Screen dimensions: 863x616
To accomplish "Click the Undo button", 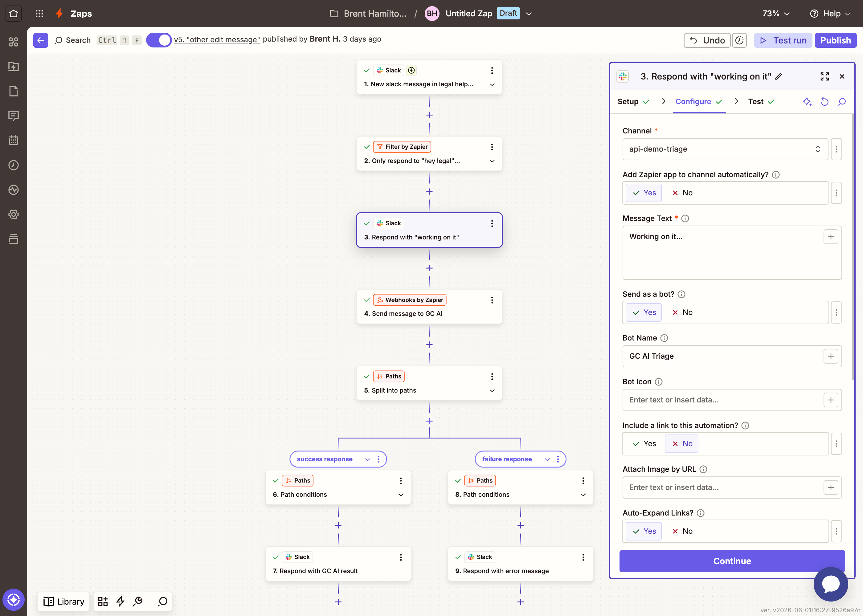I will click(x=707, y=40).
